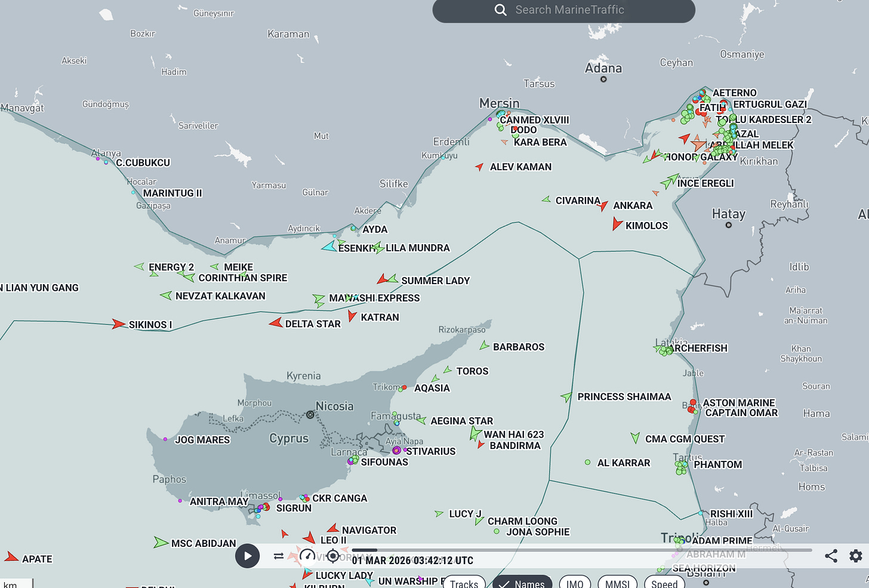The width and height of the screenshot is (869, 588).
Task: Click the Adana city marker
Action: (x=603, y=79)
